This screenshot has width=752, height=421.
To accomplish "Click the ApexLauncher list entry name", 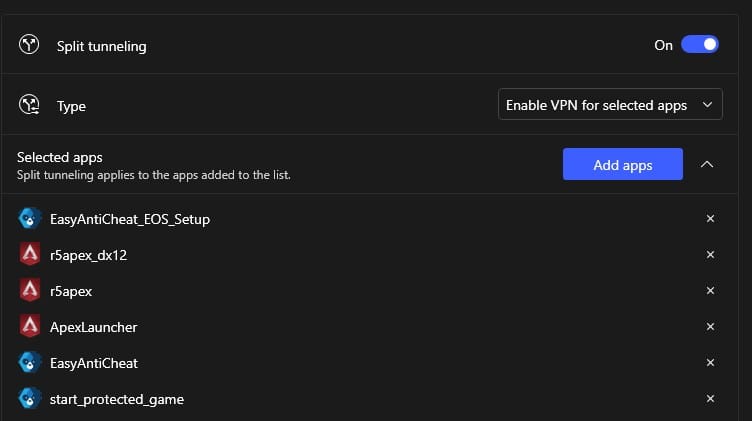I will pyautogui.click(x=94, y=327).
